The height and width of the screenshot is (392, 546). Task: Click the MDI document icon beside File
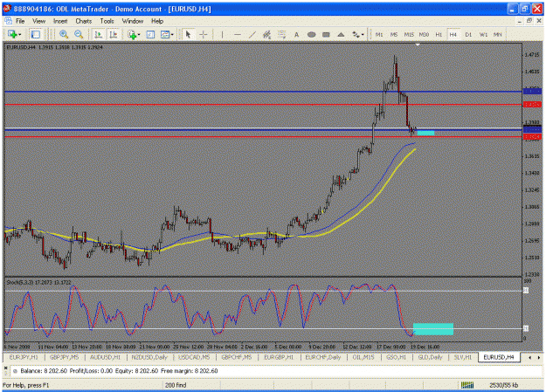click(x=8, y=21)
